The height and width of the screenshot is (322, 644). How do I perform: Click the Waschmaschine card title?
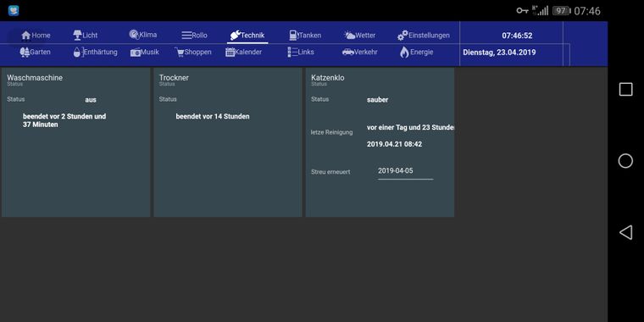click(35, 78)
